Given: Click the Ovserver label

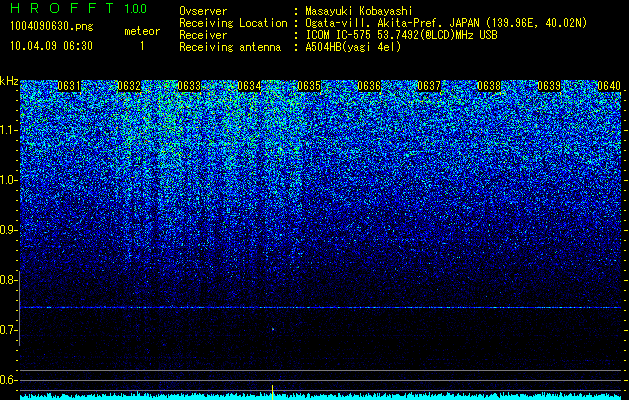Looking at the screenshot, I should click(x=203, y=11).
